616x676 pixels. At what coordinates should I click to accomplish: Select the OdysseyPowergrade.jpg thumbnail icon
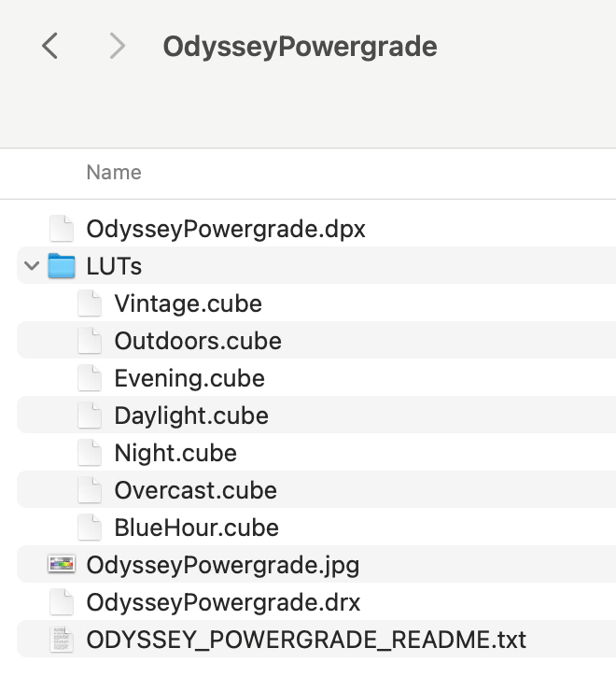point(62,565)
